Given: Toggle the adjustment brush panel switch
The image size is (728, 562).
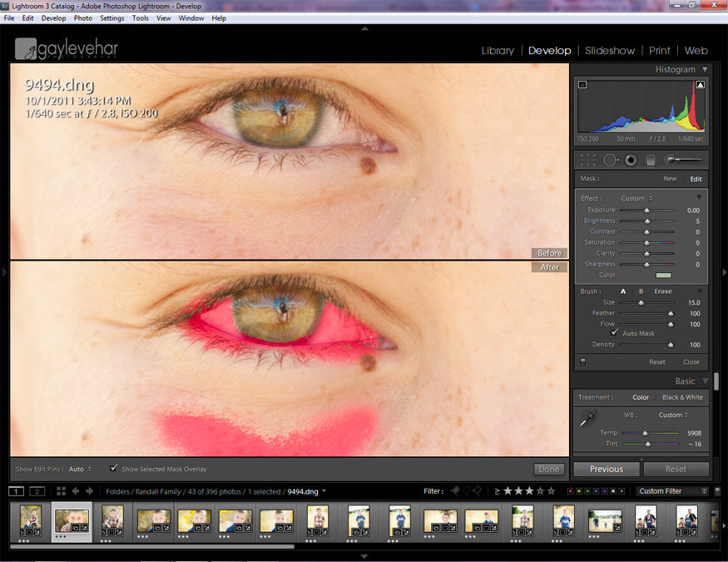Looking at the screenshot, I should point(582,361).
